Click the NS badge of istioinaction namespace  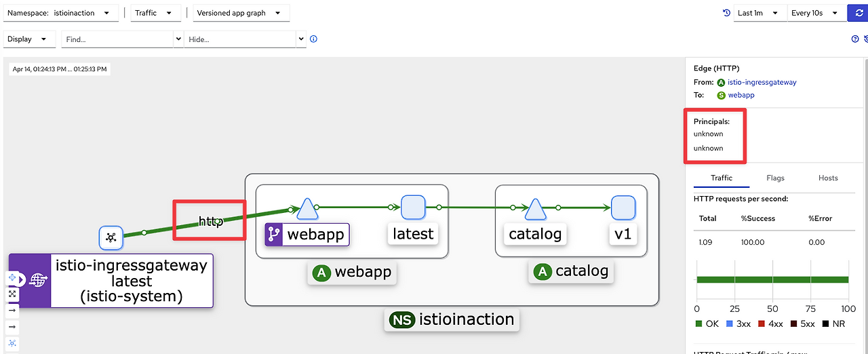(401, 319)
